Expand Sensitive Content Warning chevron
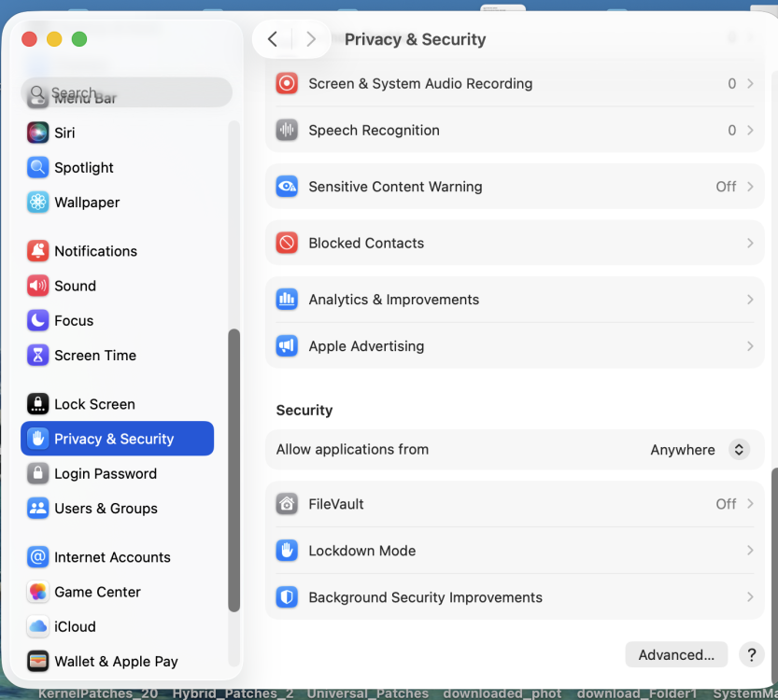 pyautogui.click(x=750, y=187)
